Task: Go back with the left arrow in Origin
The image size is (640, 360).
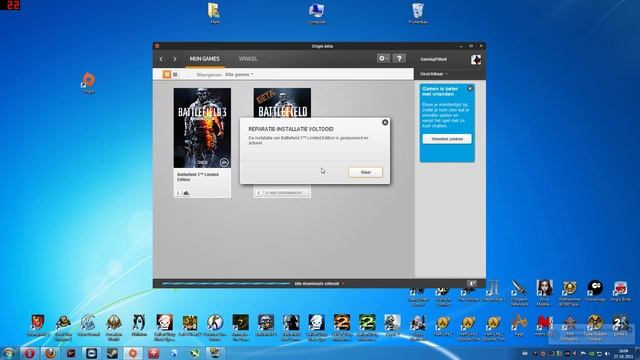Action: tap(161, 59)
